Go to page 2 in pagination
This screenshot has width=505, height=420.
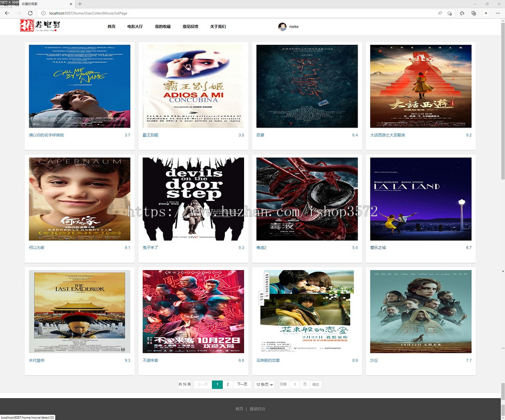tap(228, 384)
